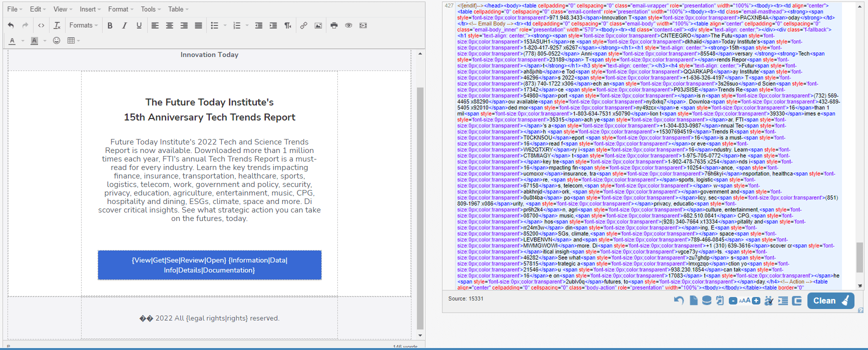Print the document using printer icon
Screen dimensions: 868x350
click(334, 25)
